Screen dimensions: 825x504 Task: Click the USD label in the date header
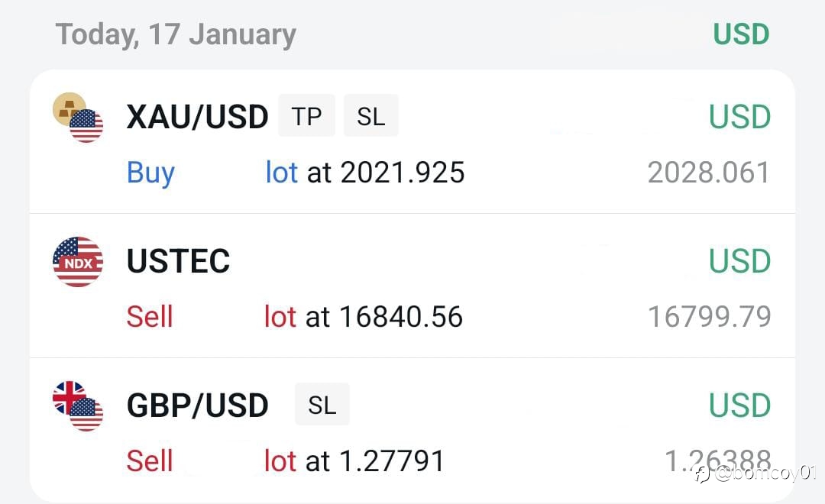[741, 34]
